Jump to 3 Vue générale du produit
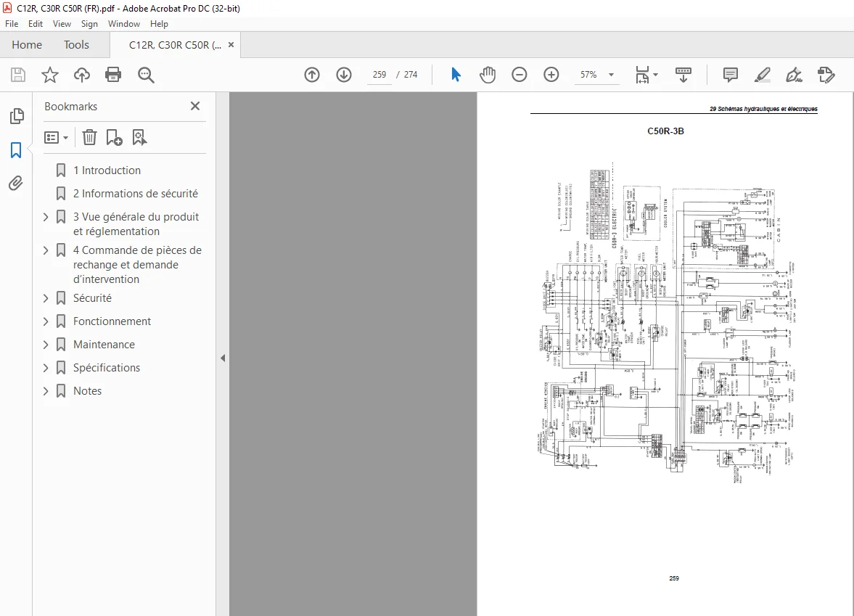The width and height of the screenshot is (854, 616). [136, 224]
